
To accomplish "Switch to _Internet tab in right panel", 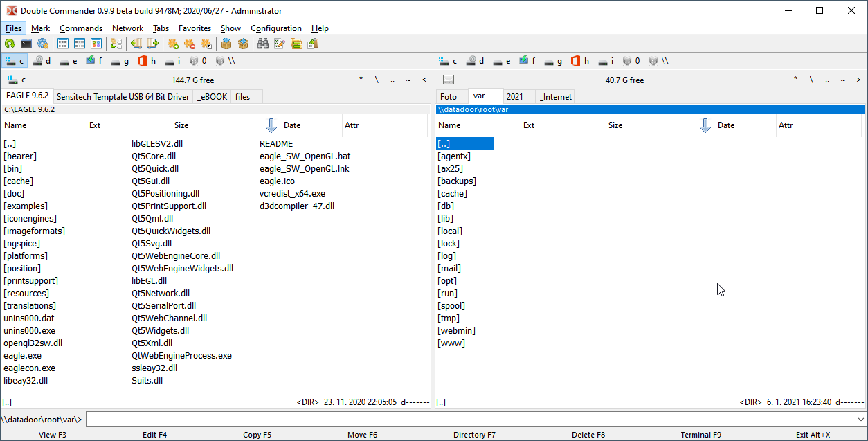I will coord(555,97).
